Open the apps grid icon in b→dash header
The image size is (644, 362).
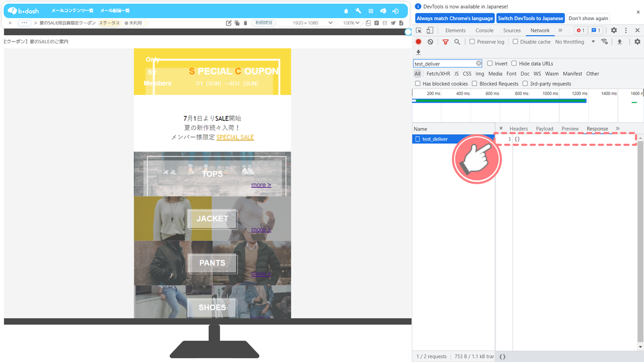click(371, 11)
